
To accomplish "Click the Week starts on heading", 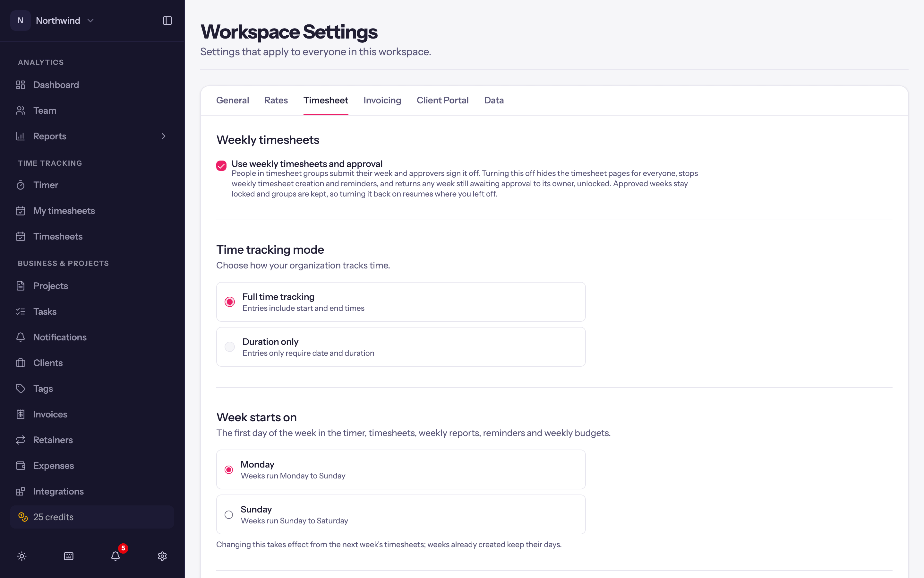I will (x=257, y=417).
